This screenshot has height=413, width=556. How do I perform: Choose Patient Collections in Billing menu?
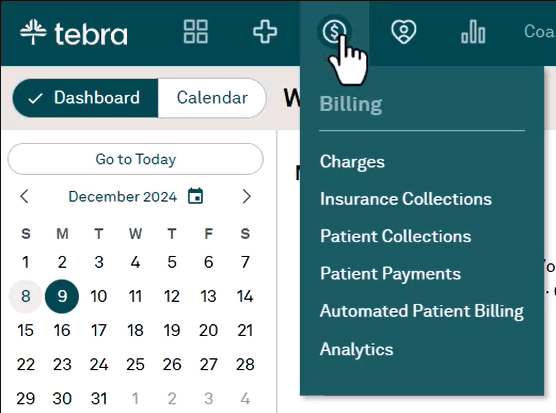coord(395,236)
